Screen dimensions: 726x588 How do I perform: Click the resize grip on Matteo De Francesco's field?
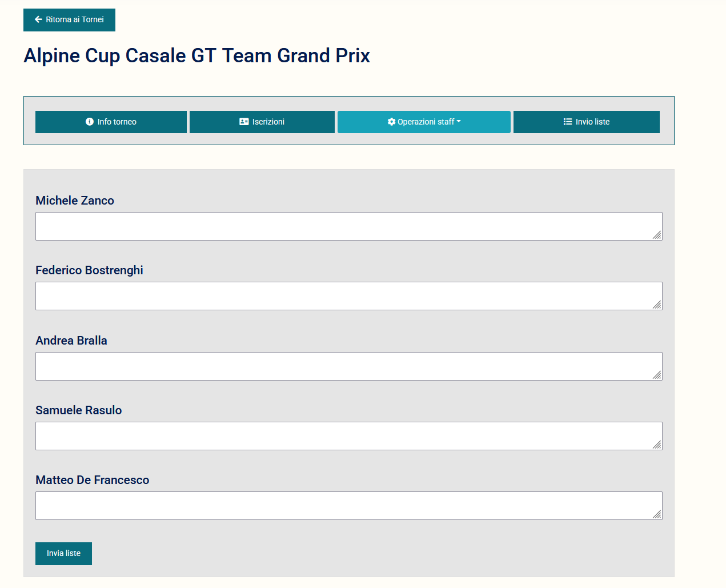(x=657, y=515)
